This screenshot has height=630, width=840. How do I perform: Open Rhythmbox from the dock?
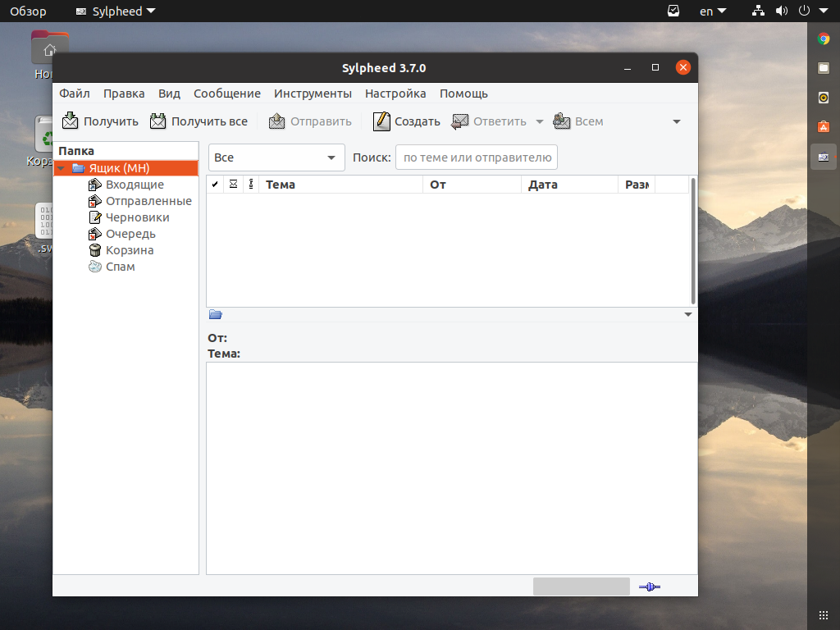pos(824,98)
